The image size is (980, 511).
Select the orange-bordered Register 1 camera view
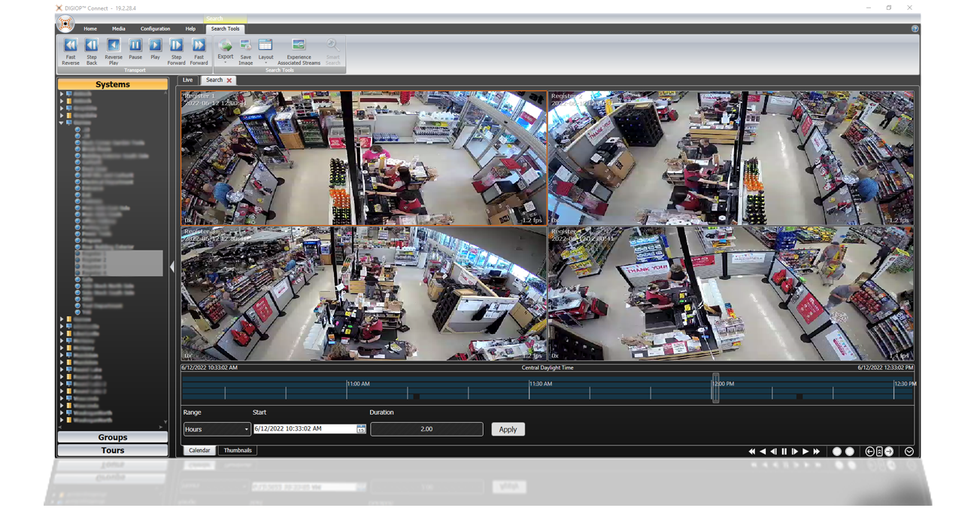pos(364,158)
